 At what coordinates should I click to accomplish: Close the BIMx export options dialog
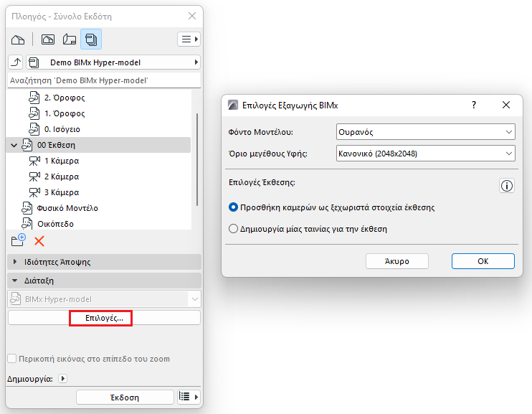[x=506, y=105]
